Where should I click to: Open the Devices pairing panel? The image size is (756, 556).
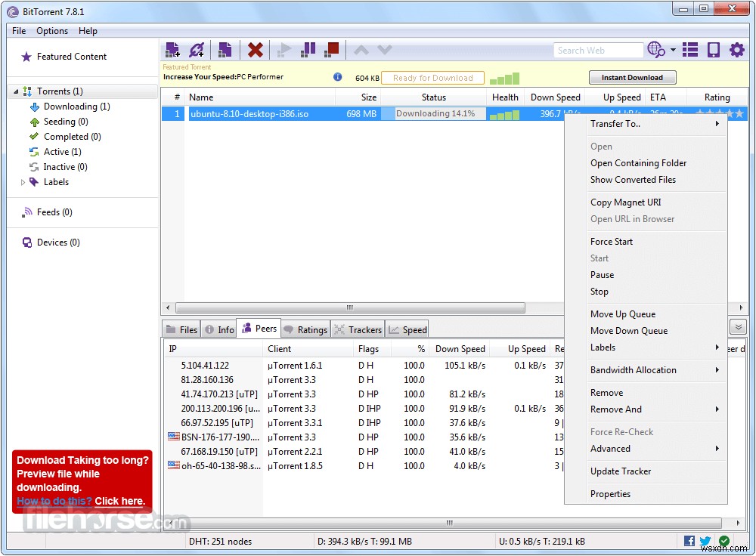point(712,49)
